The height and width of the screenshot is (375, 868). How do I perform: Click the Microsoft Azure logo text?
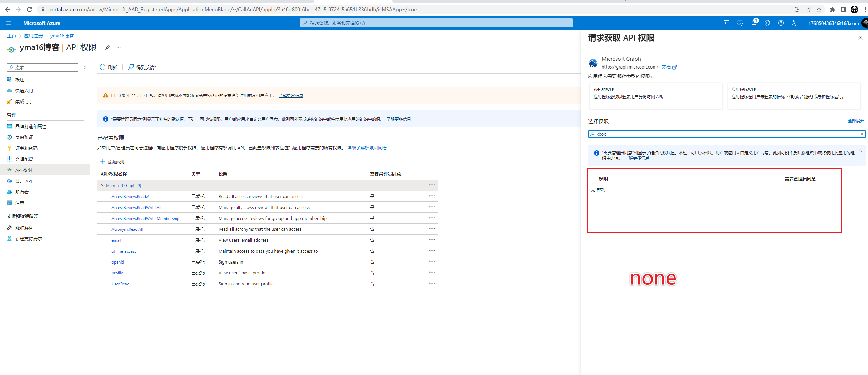tap(42, 23)
